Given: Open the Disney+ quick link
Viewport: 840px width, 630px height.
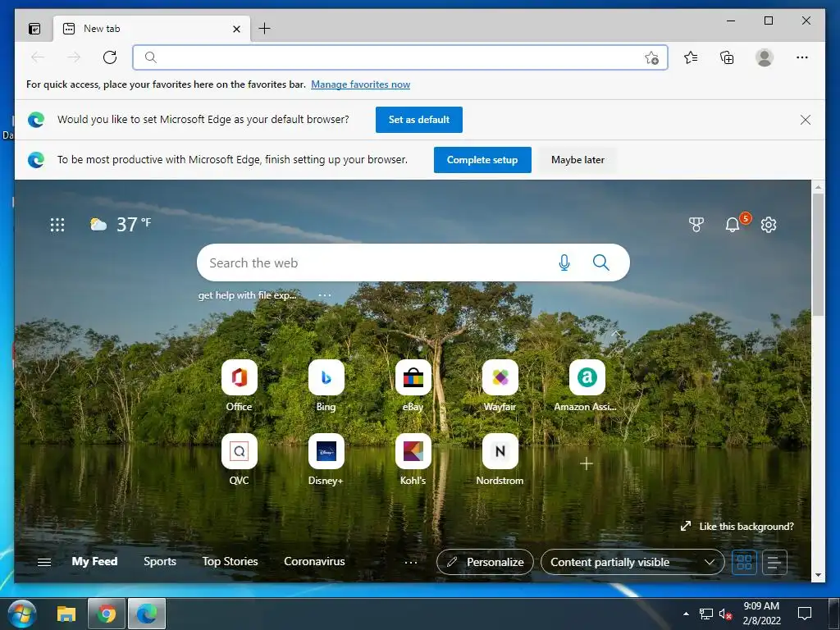Looking at the screenshot, I should (x=326, y=459).
